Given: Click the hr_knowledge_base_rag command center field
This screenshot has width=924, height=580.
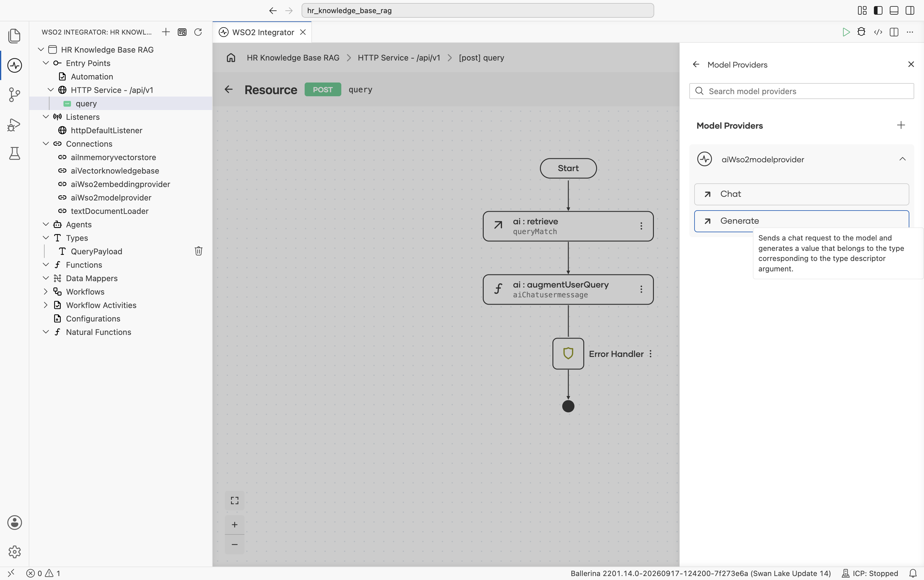Looking at the screenshot, I should coord(478,10).
